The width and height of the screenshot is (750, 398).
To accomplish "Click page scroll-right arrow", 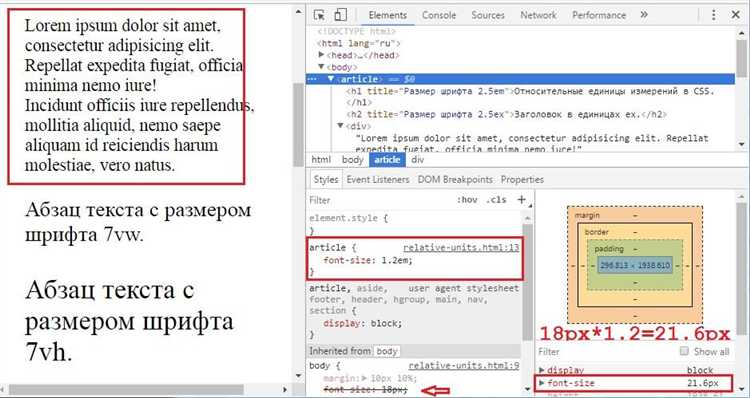I will (x=286, y=389).
